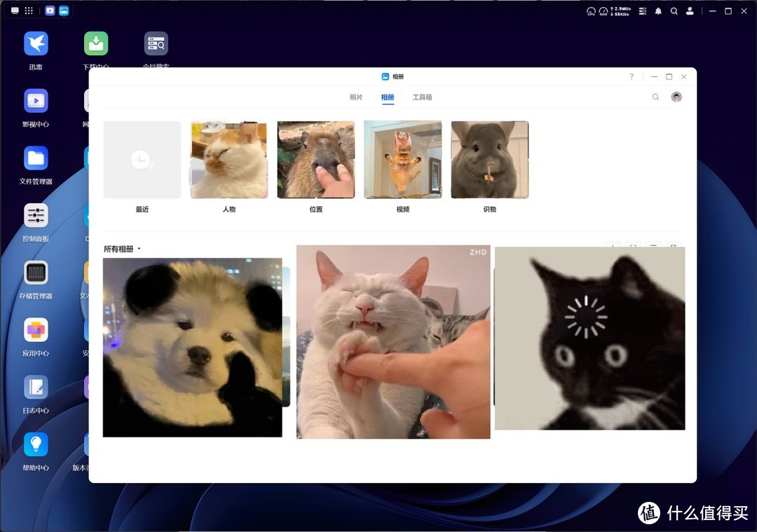The image size is (757, 532).
Task: Open 存储管理器 on the desktop
Action: (x=36, y=273)
